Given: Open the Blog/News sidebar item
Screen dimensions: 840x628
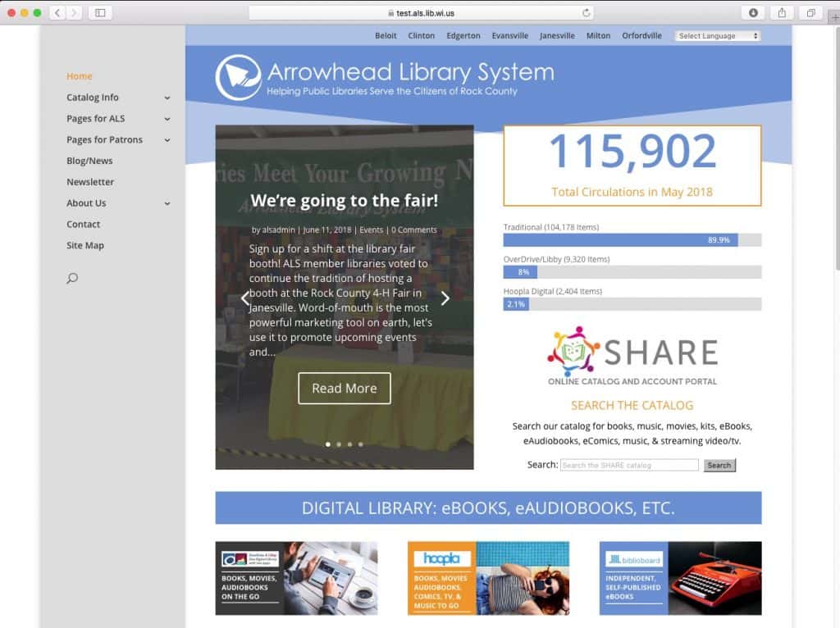Looking at the screenshot, I should [x=88, y=161].
